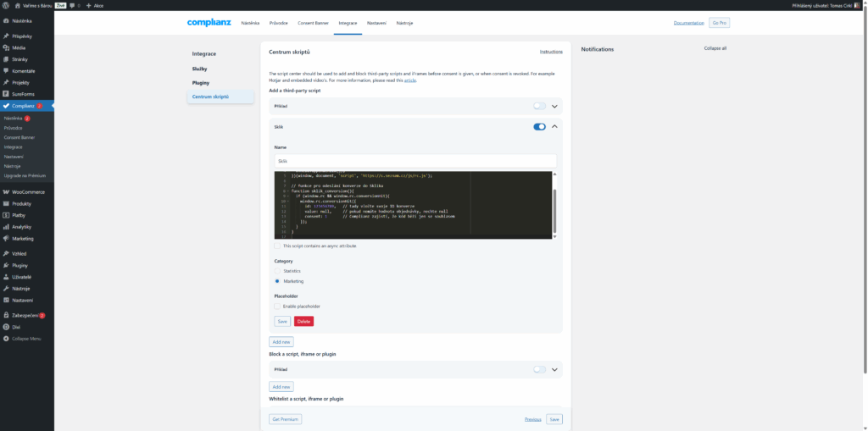The width and height of the screenshot is (868, 431).
Task: Click the WordPress logo in admin bar
Action: (x=6, y=5)
